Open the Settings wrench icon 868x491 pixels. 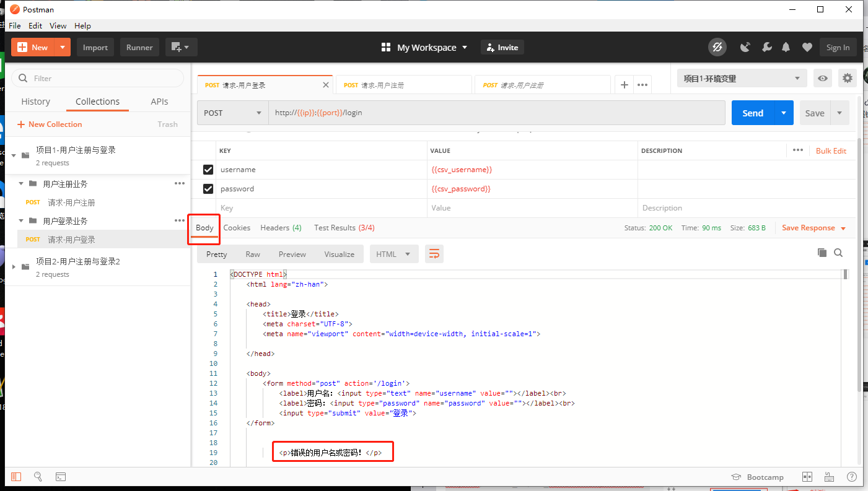[767, 47]
